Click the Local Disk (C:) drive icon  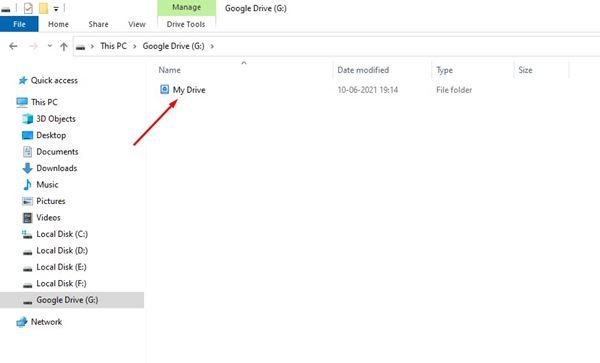(x=27, y=234)
